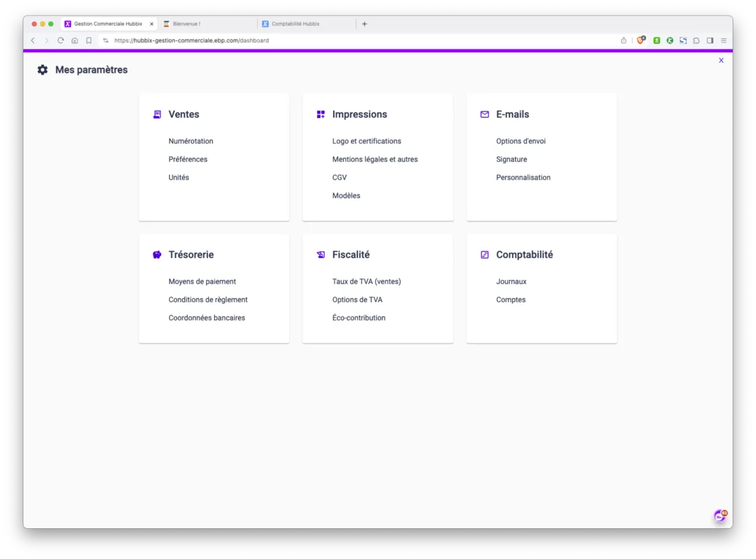Click the Comptabilité section icon

tap(484, 255)
